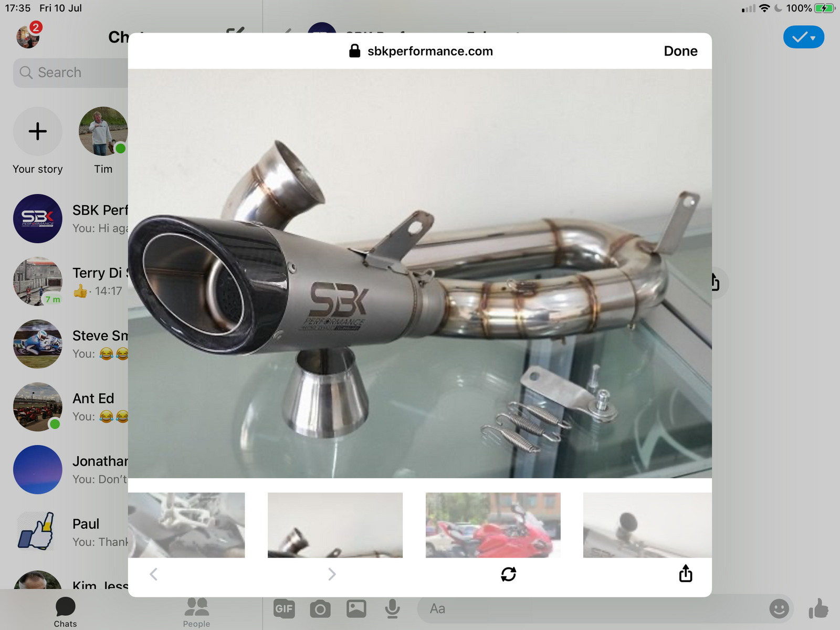Reload the sbkperformance.com page
The width and height of the screenshot is (840, 630).
(508, 574)
